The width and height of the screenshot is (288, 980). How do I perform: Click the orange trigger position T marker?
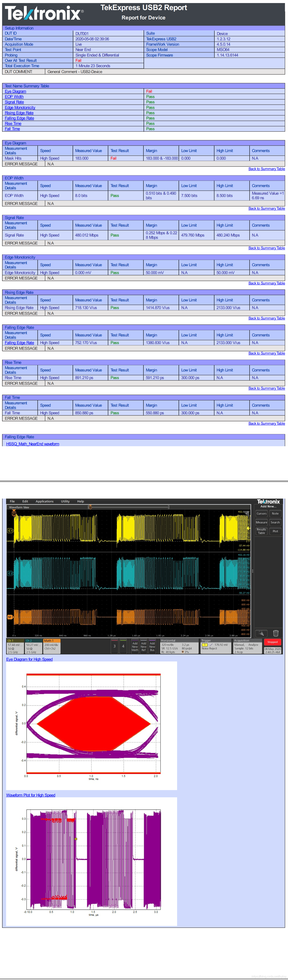tap(14, 514)
